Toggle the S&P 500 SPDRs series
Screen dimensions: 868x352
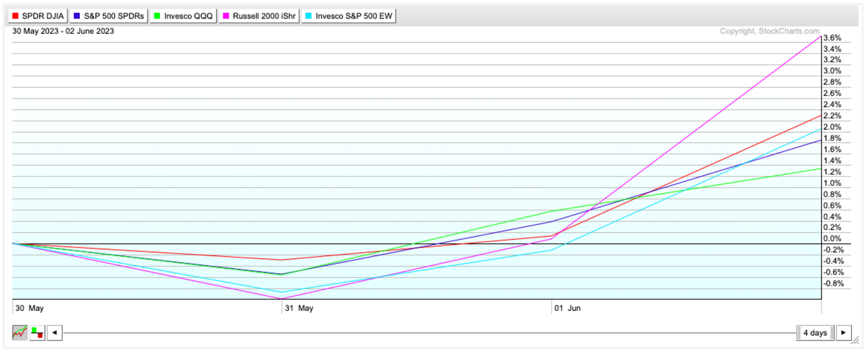[x=110, y=16]
